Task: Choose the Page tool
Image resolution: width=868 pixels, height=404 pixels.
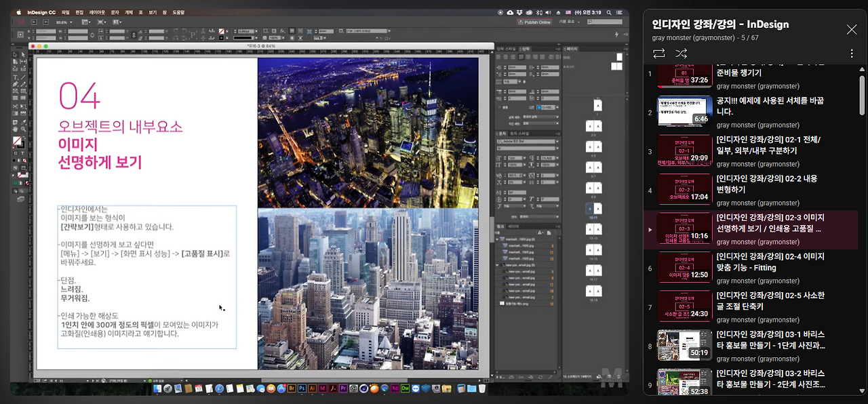Action: point(15,61)
